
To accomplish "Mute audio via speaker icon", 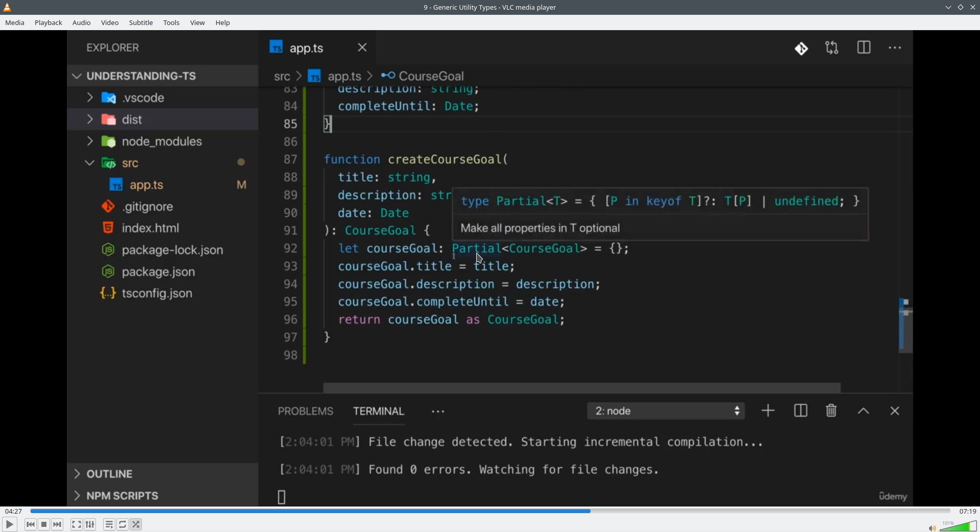I will point(932,527).
